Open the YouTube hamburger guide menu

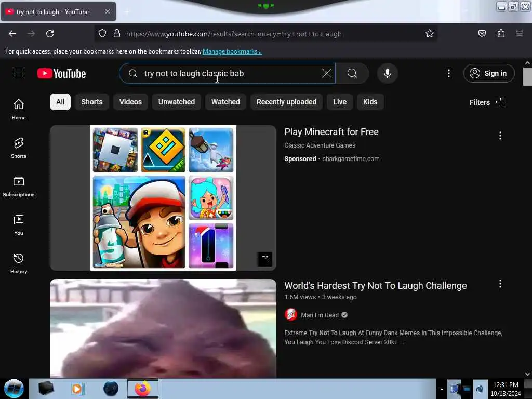coord(19,73)
